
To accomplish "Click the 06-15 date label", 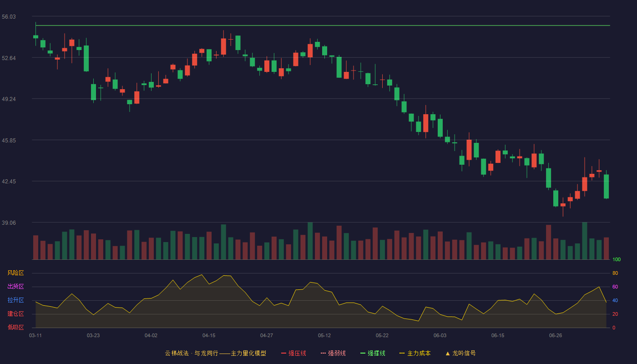I will click(x=498, y=335).
